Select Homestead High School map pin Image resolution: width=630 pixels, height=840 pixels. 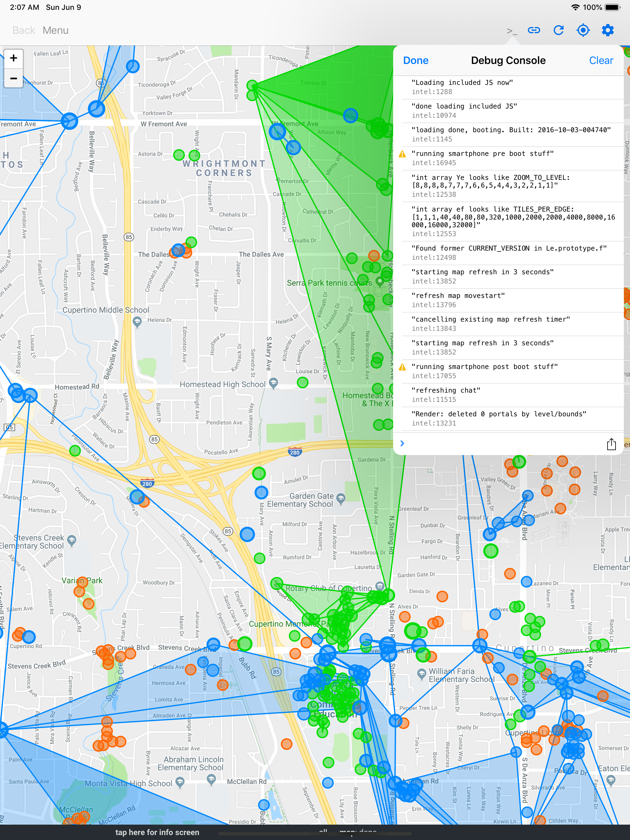[273, 383]
